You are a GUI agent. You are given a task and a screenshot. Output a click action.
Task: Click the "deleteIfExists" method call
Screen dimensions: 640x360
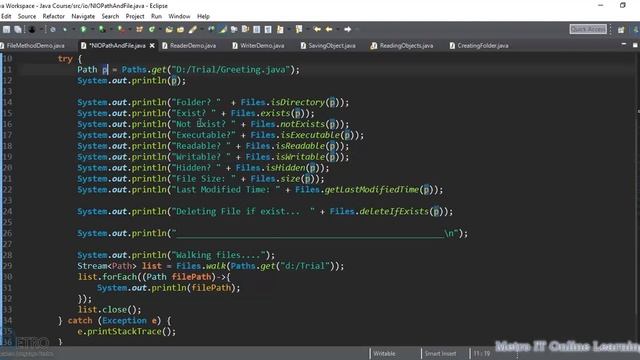click(394, 211)
